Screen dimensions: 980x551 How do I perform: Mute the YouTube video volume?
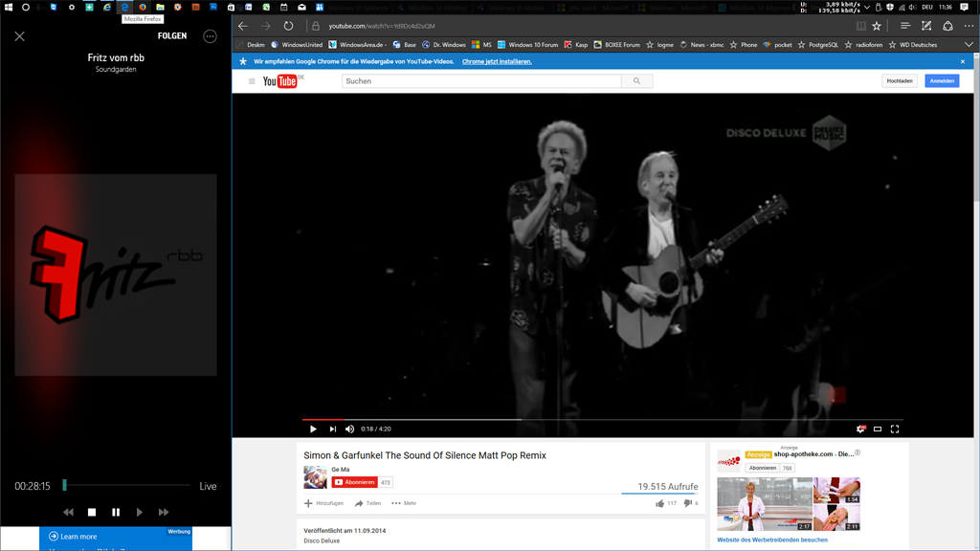pos(350,430)
